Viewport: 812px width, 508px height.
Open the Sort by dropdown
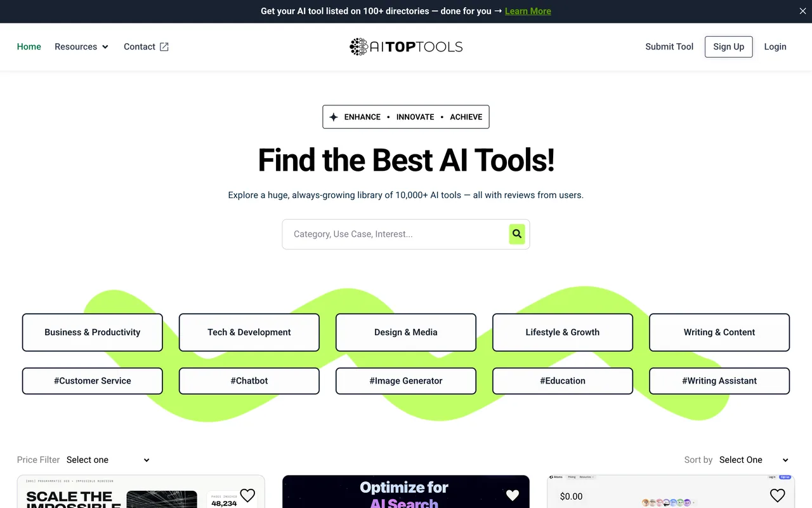click(754, 460)
